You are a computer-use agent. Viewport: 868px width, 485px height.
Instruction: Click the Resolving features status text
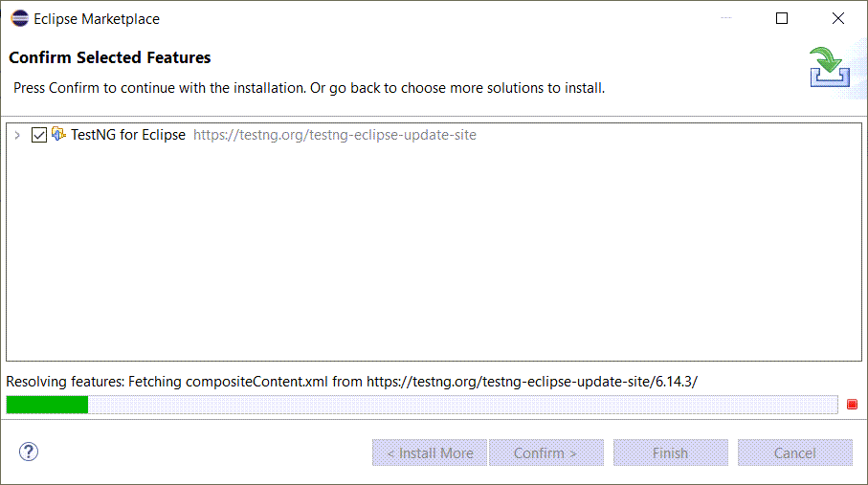(351, 382)
